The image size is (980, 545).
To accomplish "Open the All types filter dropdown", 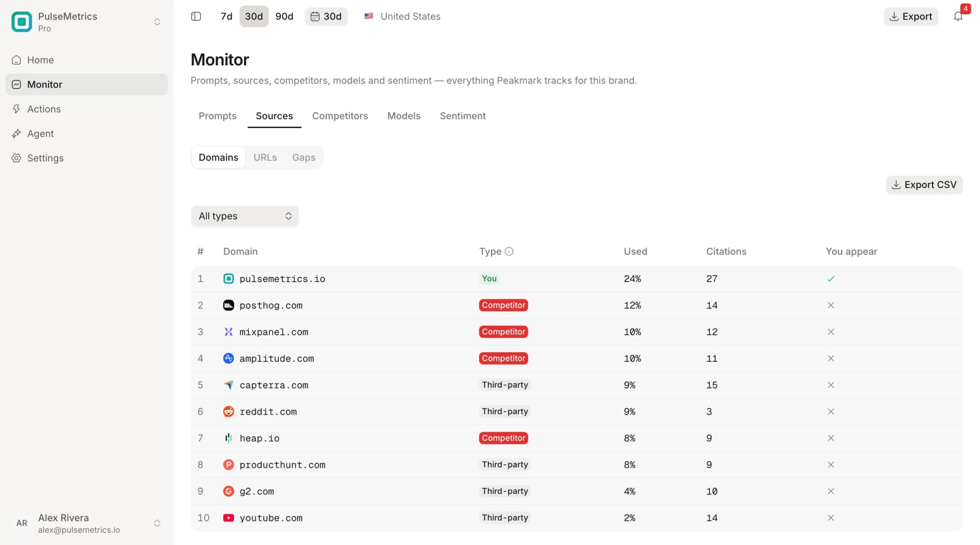I will pos(245,216).
